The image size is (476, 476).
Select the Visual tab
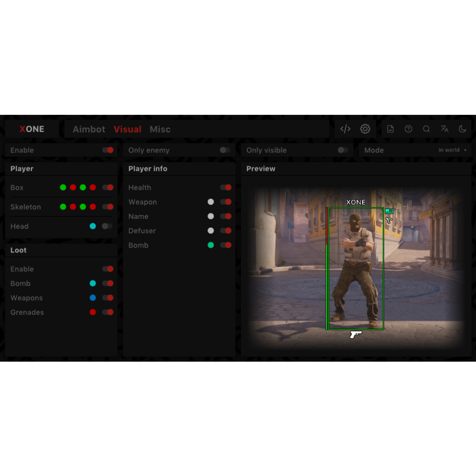(127, 129)
